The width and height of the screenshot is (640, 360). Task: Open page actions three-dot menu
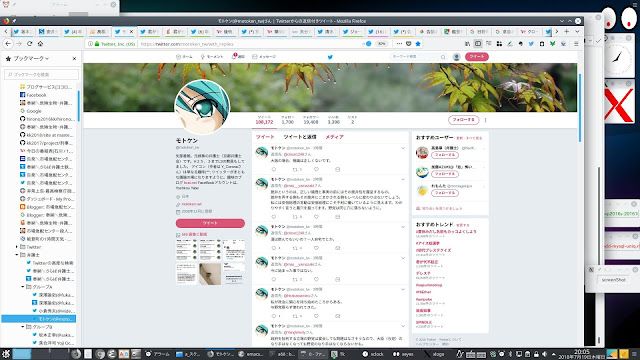coord(399,44)
